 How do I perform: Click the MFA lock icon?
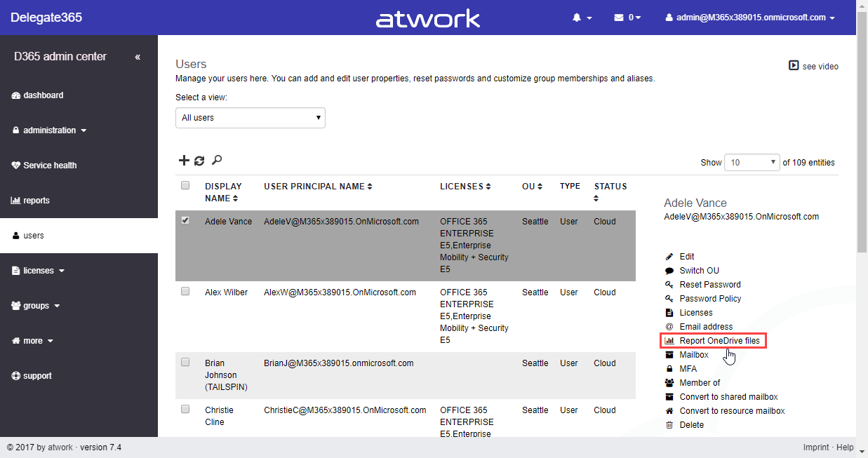pos(669,369)
